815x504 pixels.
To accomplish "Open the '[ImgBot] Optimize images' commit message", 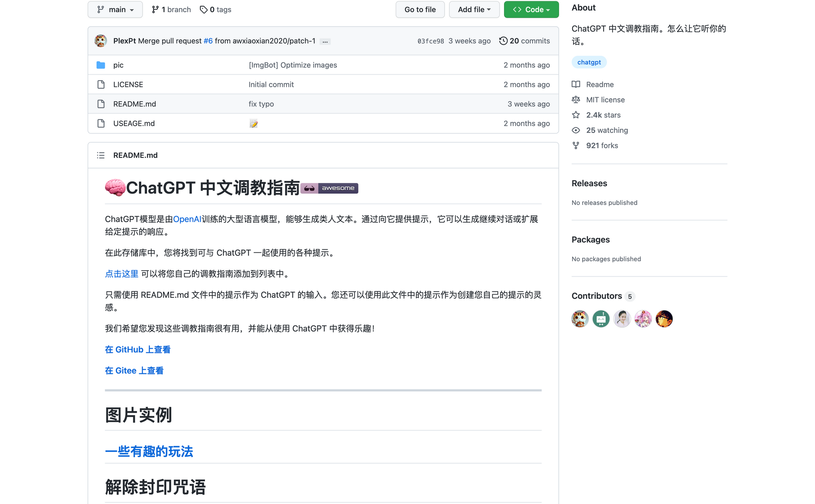I will point(293,65).
